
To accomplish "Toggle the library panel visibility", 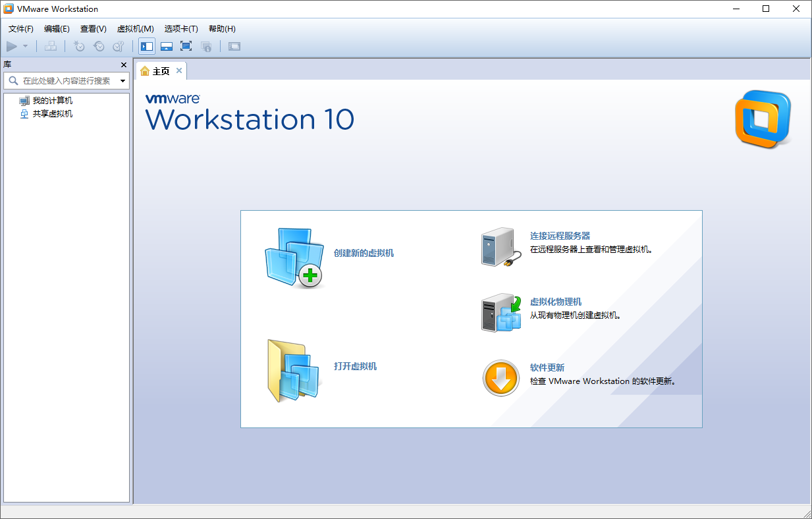I will point(147,46).
